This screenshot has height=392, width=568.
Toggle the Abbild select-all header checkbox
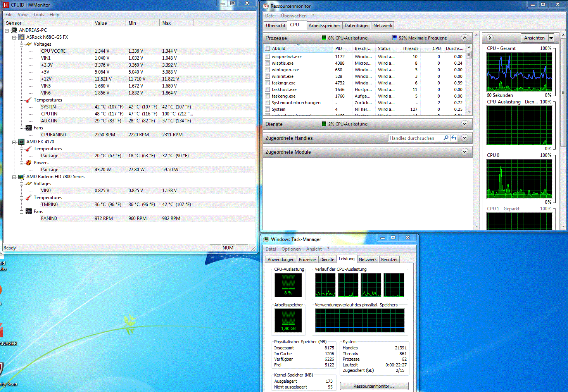(268, 48)
